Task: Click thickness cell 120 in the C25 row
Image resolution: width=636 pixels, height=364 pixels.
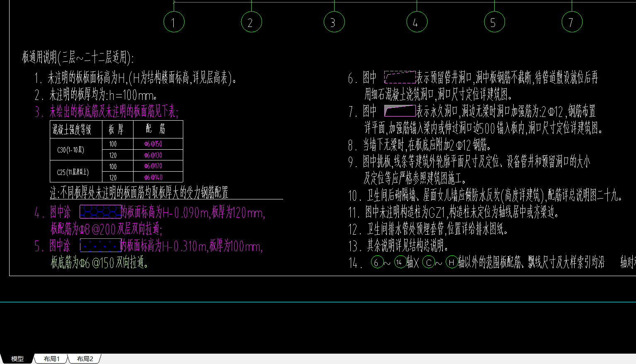Action: coord(113,177)
